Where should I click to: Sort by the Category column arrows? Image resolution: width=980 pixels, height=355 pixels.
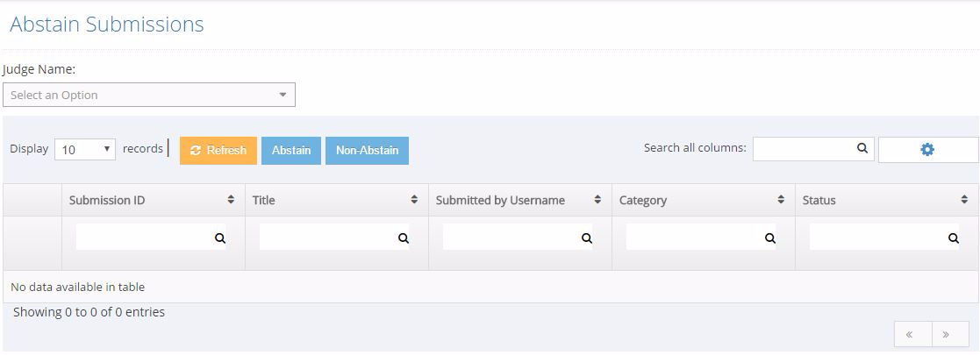[781, 200]
